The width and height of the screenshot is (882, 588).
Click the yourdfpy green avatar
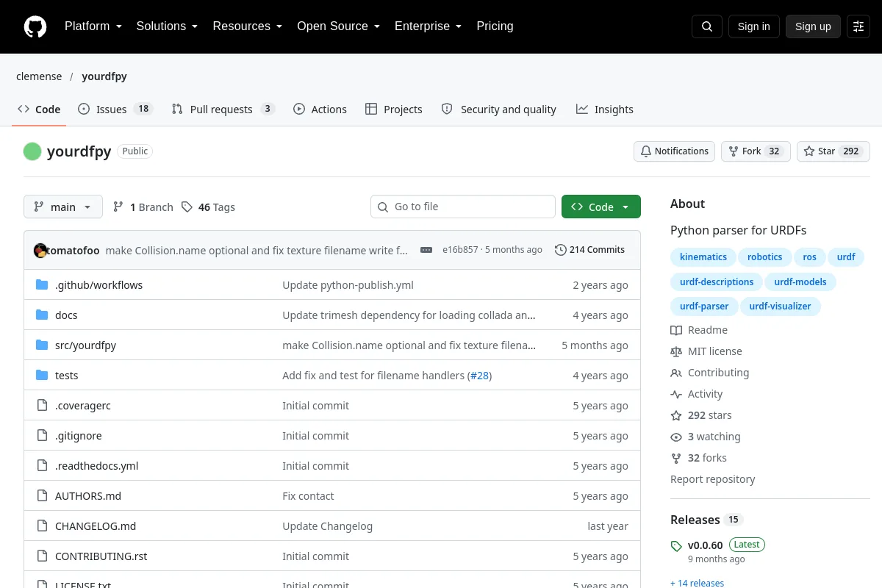click(x=32, y=151)
